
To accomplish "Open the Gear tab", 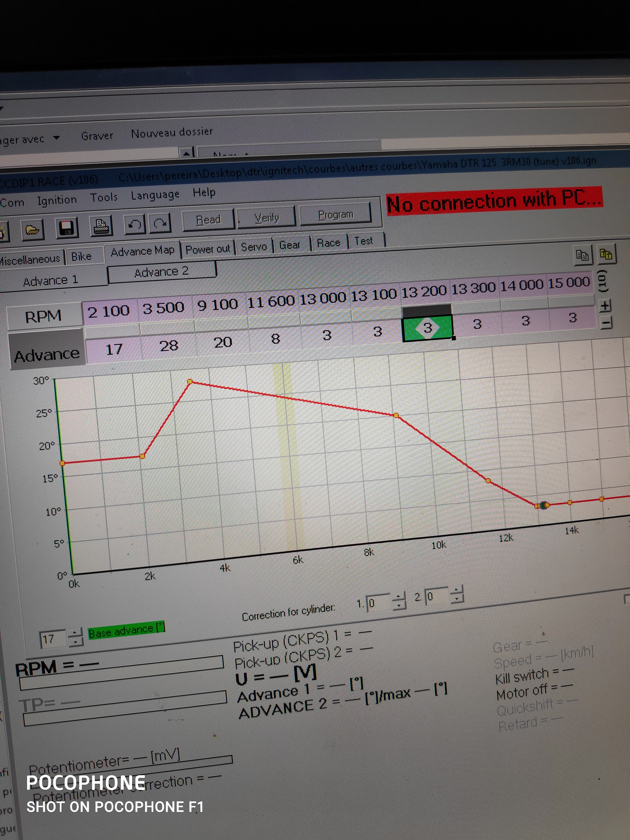I will tap(290, 245).
